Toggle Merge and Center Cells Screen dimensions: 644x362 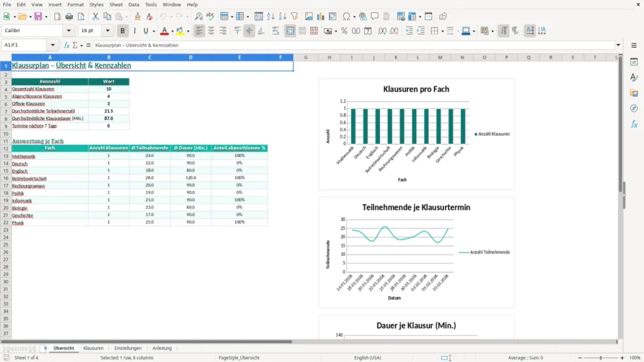tap(290, 31)
